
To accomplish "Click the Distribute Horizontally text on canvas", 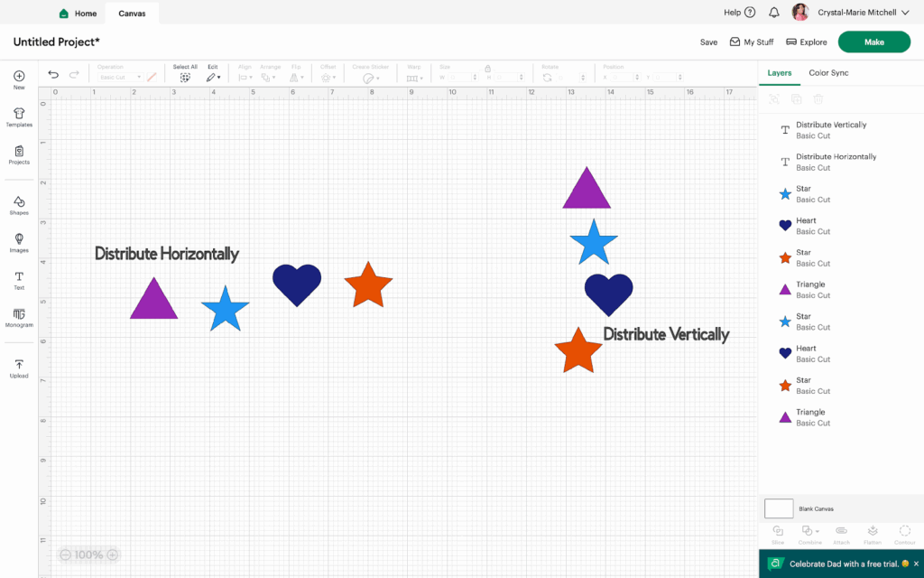I will point(167,254).
